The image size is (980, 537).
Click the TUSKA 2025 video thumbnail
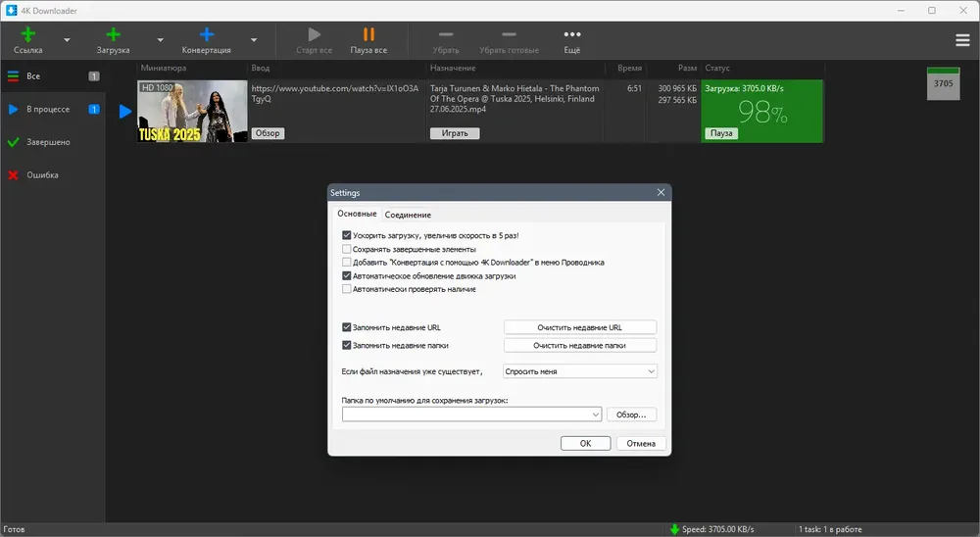pyautogui.click(x=192, y=112)
